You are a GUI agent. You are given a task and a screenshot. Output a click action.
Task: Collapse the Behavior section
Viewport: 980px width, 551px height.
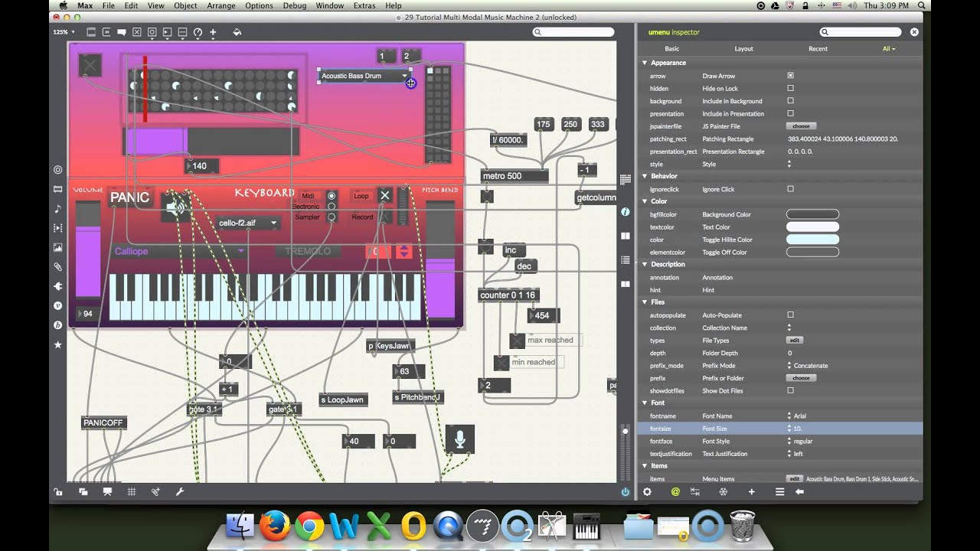[x=645, y=176]
